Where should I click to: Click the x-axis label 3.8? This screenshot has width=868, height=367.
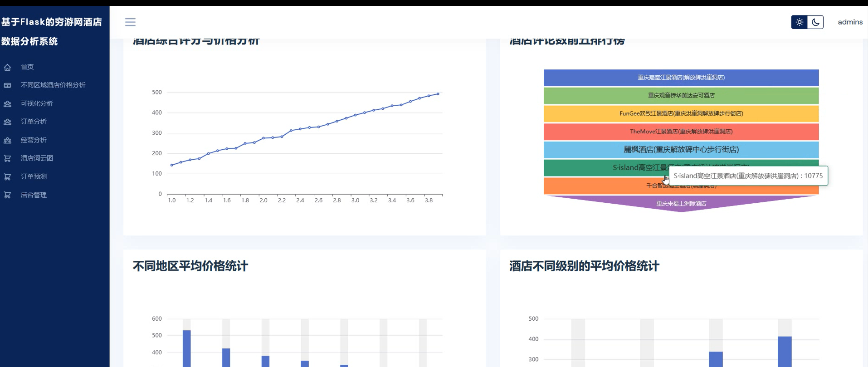coord(429,200)
